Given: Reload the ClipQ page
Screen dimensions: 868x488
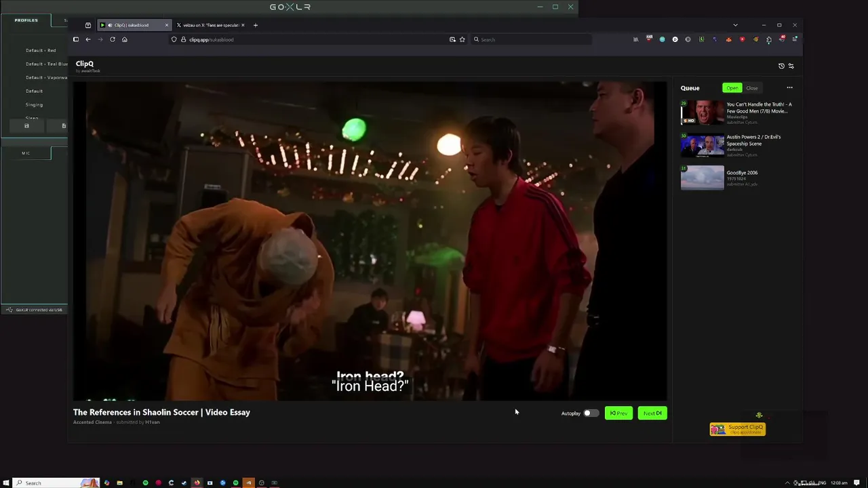Looking at the screenshot, I should (113, 39).
